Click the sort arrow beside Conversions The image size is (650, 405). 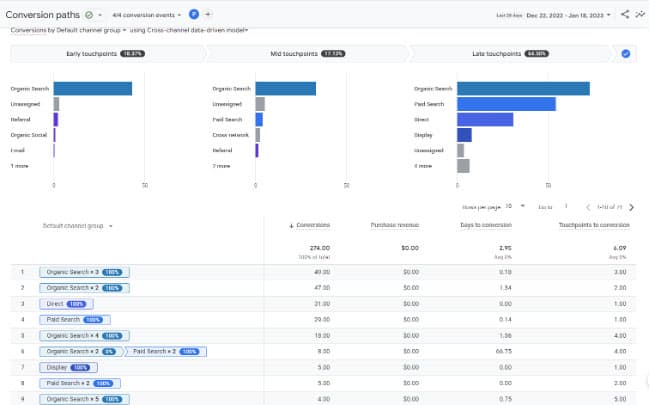(x=291, y=226)
